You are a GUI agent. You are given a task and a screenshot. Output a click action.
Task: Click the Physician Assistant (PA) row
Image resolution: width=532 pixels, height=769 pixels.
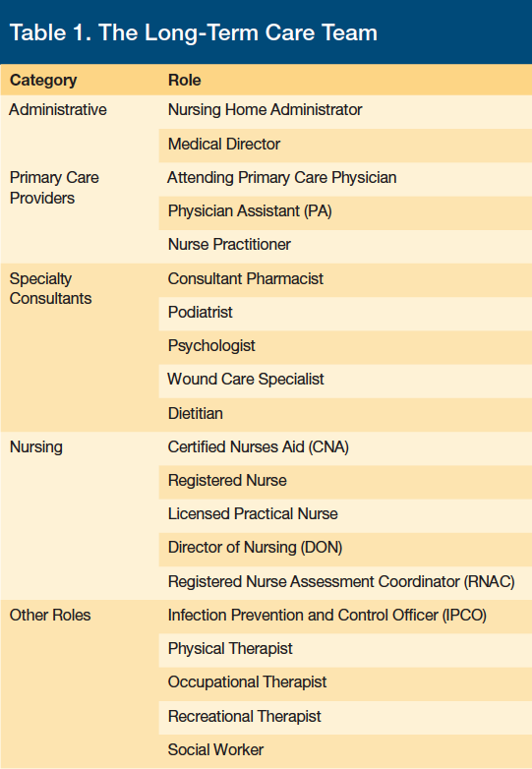coord(345,212)
